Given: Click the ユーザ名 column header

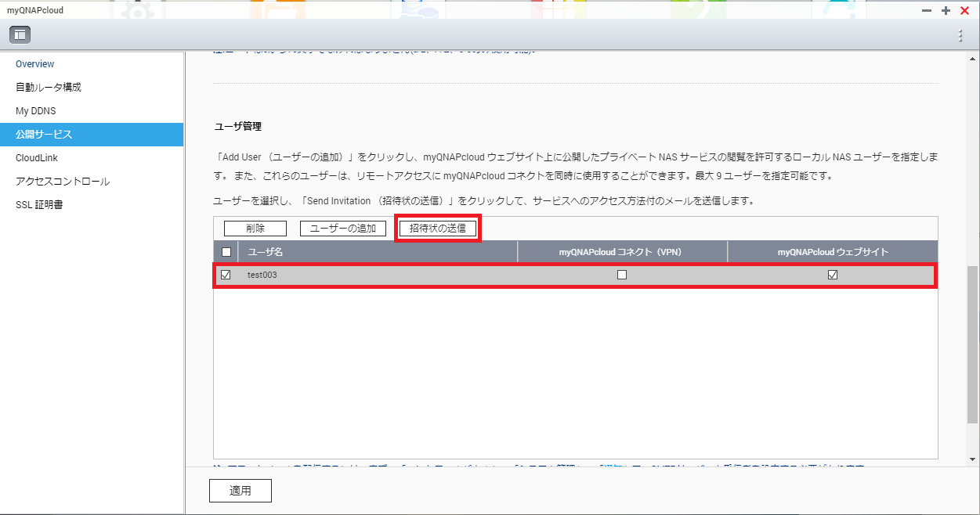Looking at the screenshot, I should [378, 252].
